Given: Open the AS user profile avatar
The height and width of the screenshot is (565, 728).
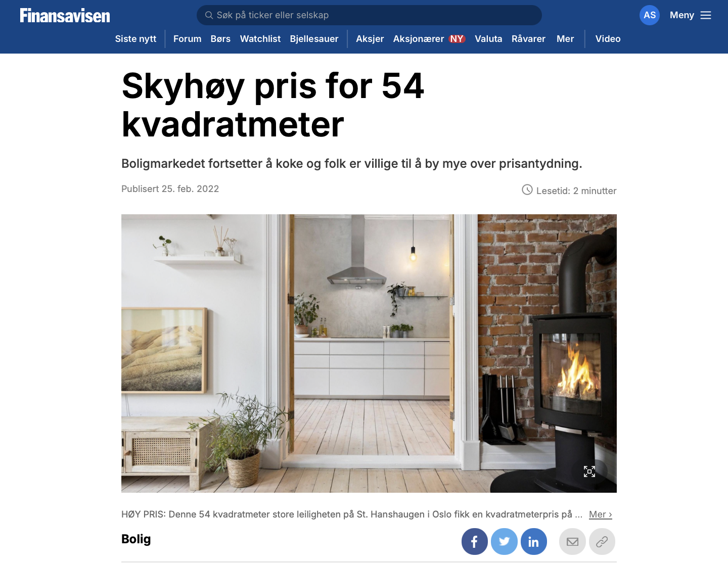Looking at the screenshot, I should (x=650, y=15).
